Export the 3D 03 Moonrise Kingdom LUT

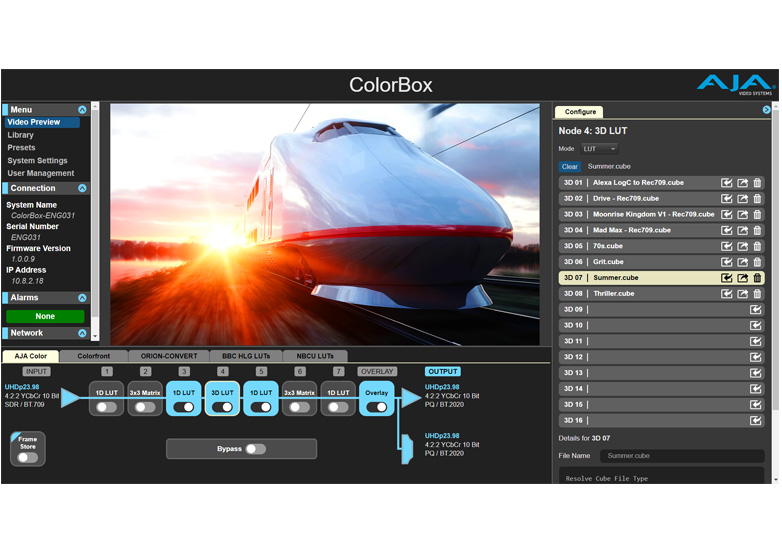point(743,214)
